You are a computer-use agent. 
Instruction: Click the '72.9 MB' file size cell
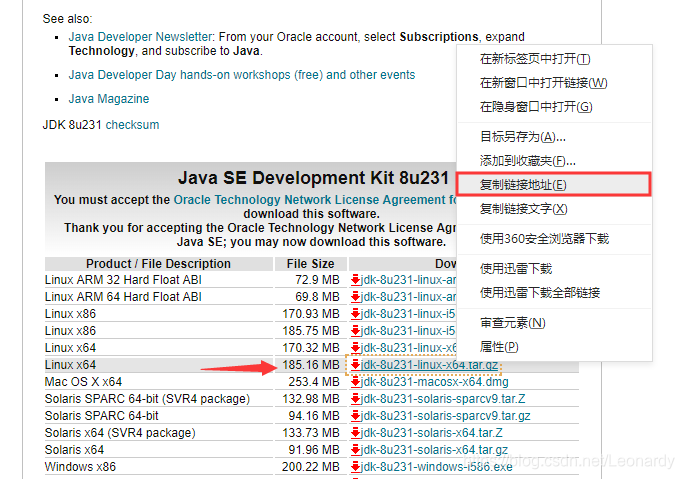click(317, 280)
